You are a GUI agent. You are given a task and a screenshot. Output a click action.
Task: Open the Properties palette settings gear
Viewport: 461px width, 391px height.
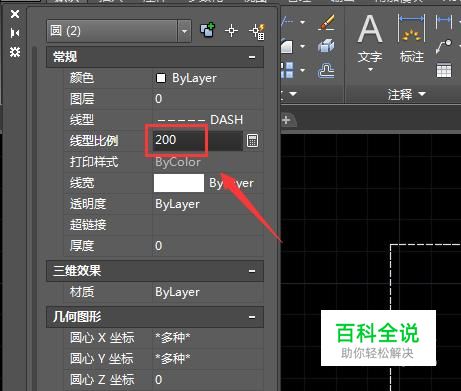click(15, 52)
